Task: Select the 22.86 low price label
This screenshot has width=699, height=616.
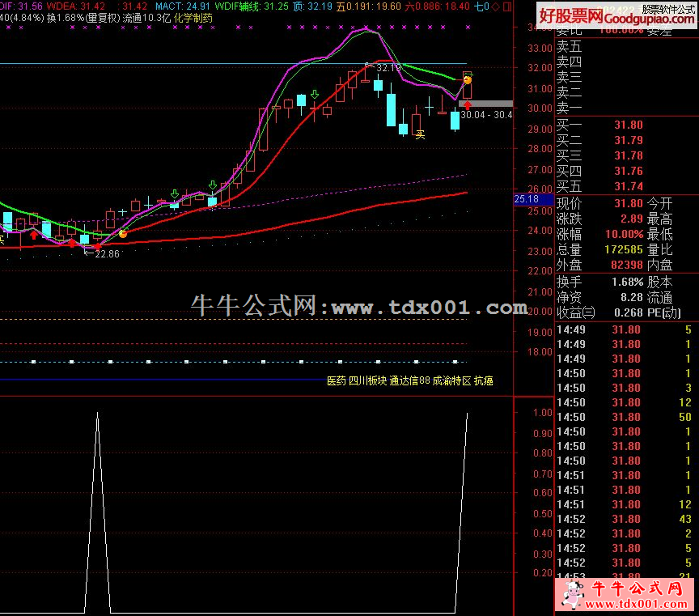Action: (x=107, y=254)
